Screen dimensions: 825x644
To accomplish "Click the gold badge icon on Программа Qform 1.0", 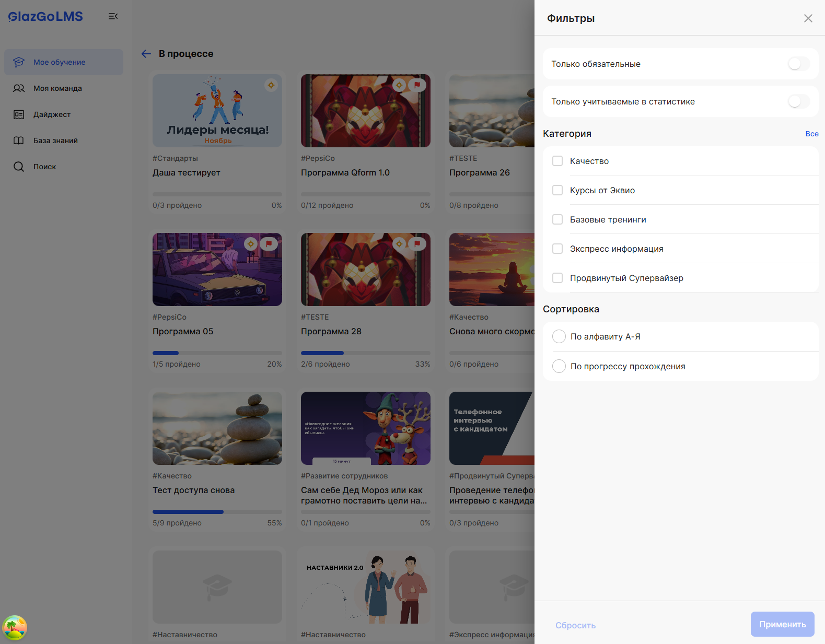I will tap(399, 85).
